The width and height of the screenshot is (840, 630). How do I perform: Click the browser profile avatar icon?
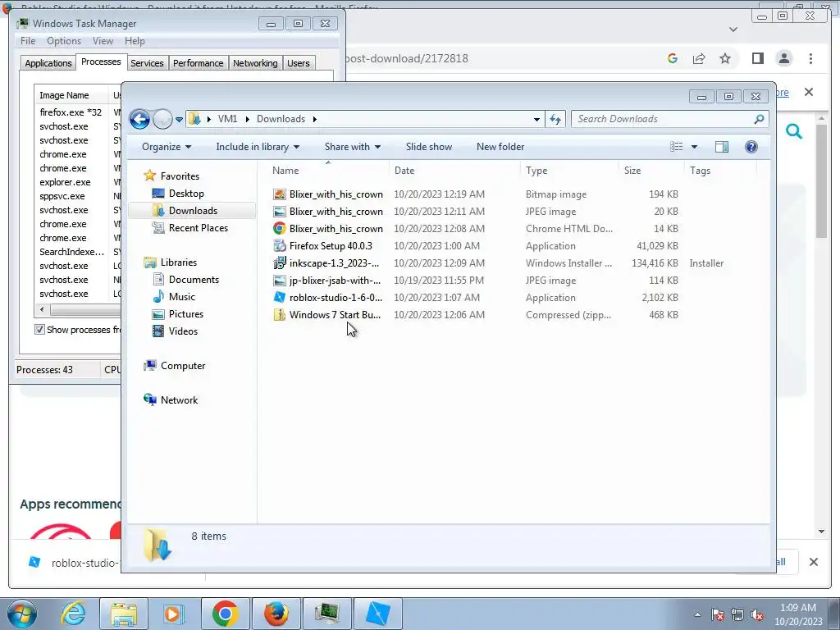click(783, 58)
